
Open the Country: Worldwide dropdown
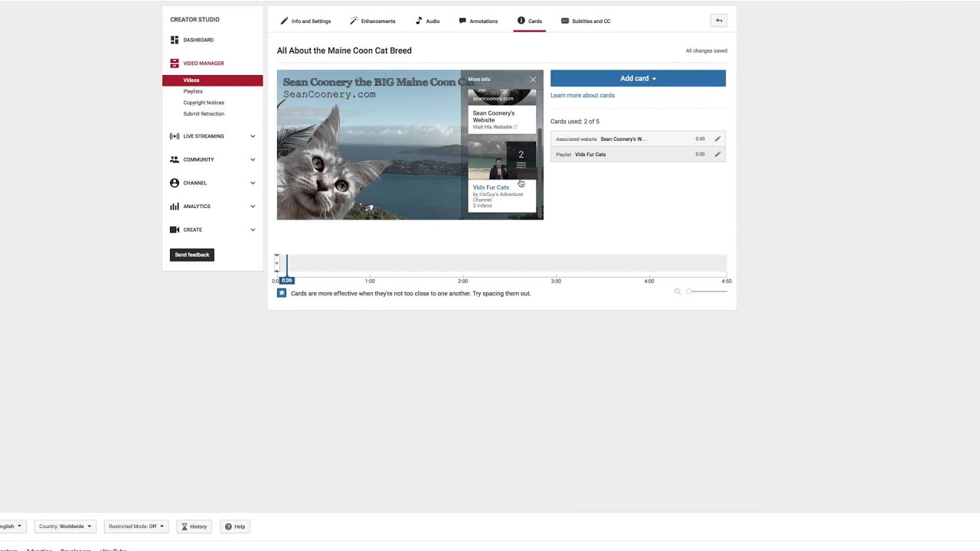click(65, 527)
